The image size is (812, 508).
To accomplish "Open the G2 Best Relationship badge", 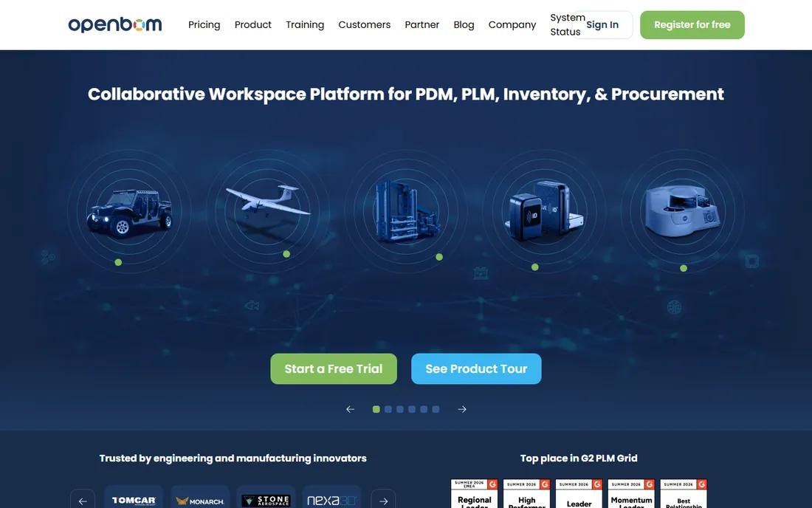I will pos(684,493).
